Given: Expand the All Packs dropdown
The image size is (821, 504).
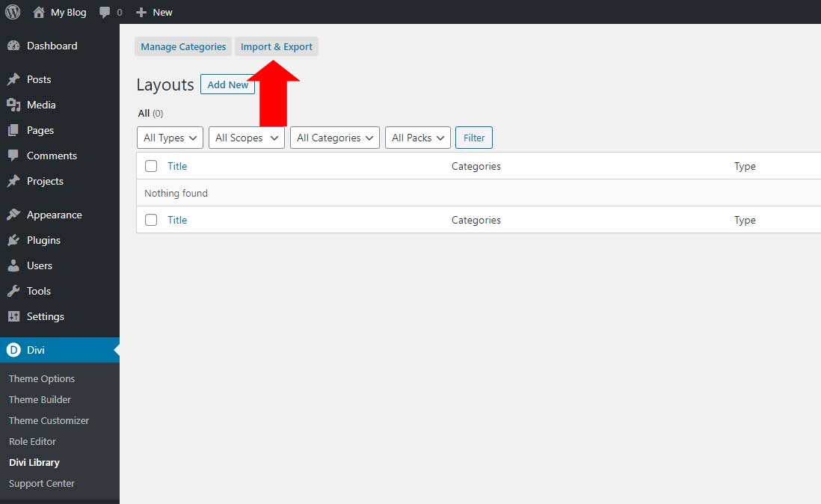Looking at the screenshot, I should pos(418,138).
